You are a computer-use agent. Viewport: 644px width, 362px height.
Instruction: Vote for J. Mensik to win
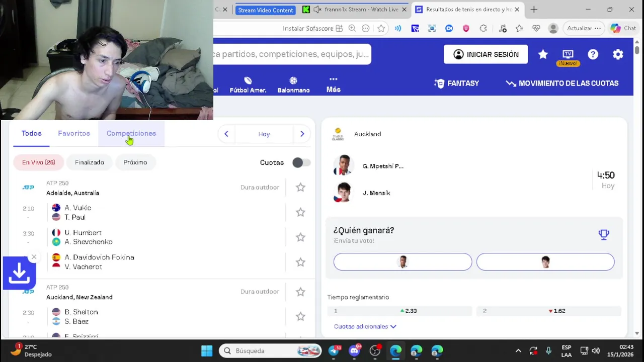click(x=545, y=262)
